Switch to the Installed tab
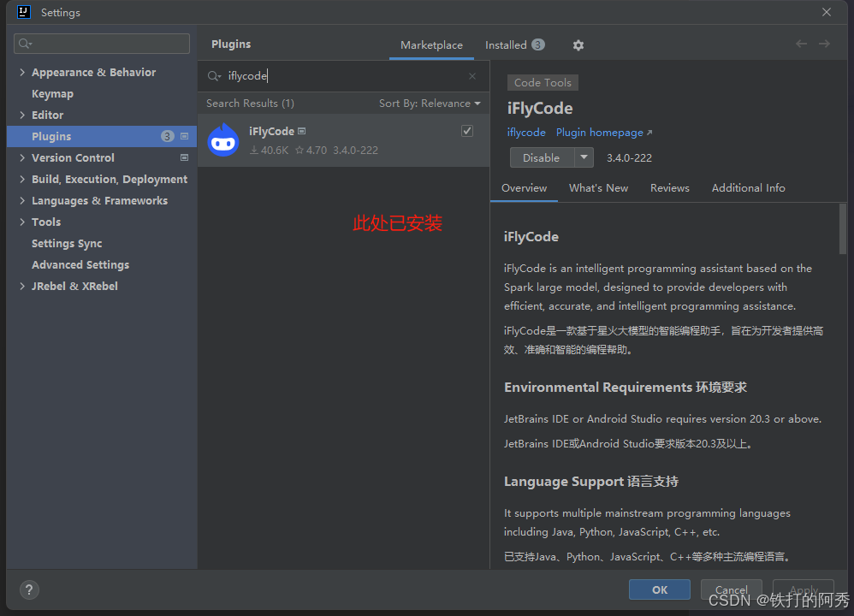This screenshot has width=854, height=616. 514,45
